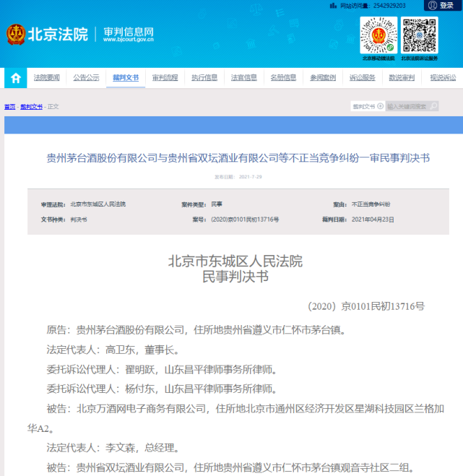Open the 视说诉讼 menu
The width and height of the screenshot is (463, 476).
point(443,78)
